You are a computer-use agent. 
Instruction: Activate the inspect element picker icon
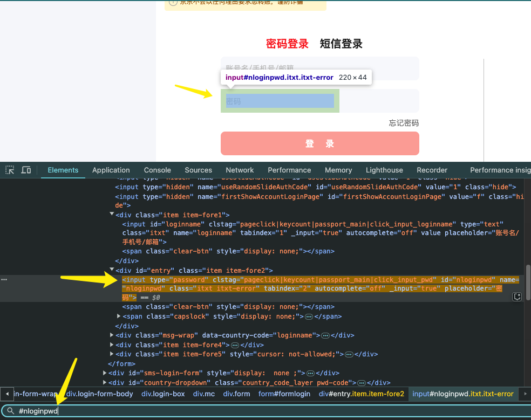click(10, 170)
